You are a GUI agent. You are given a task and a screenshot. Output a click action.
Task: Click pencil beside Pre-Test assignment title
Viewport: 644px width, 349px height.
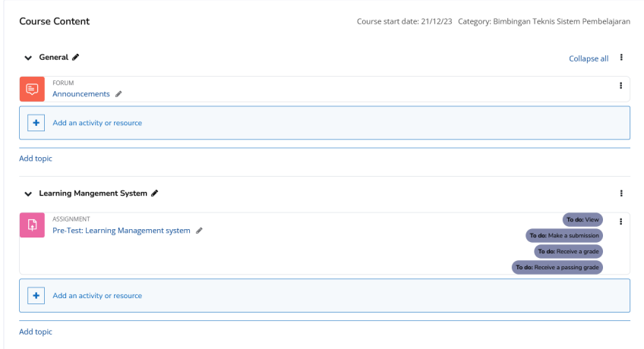pos(199,231)
